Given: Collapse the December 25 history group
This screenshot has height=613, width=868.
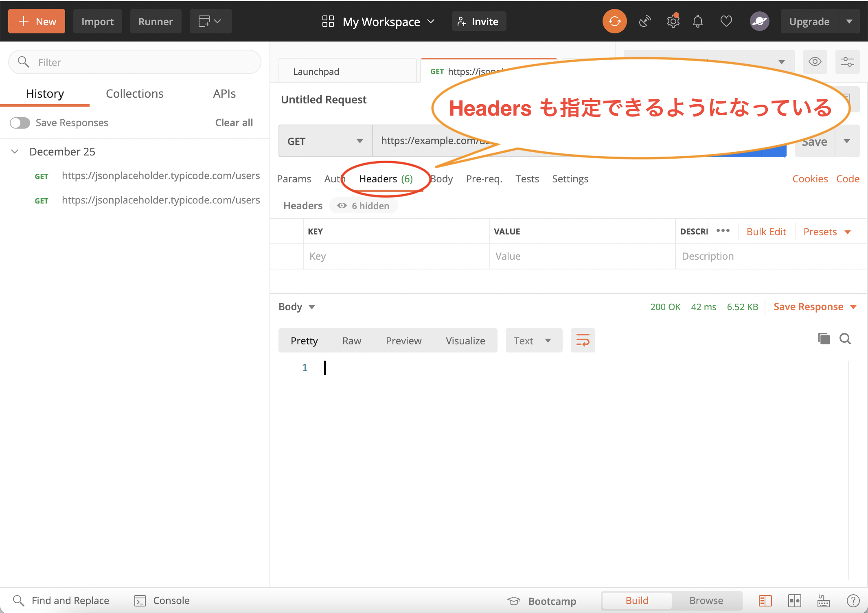Looking at the screenshot, I should (x=15, y=151).
